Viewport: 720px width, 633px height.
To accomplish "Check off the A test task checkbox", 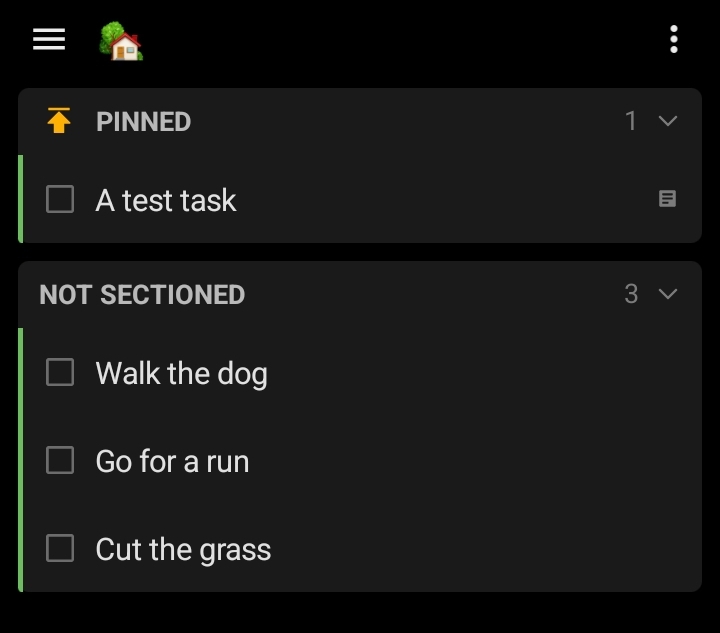I will (60, 199).
